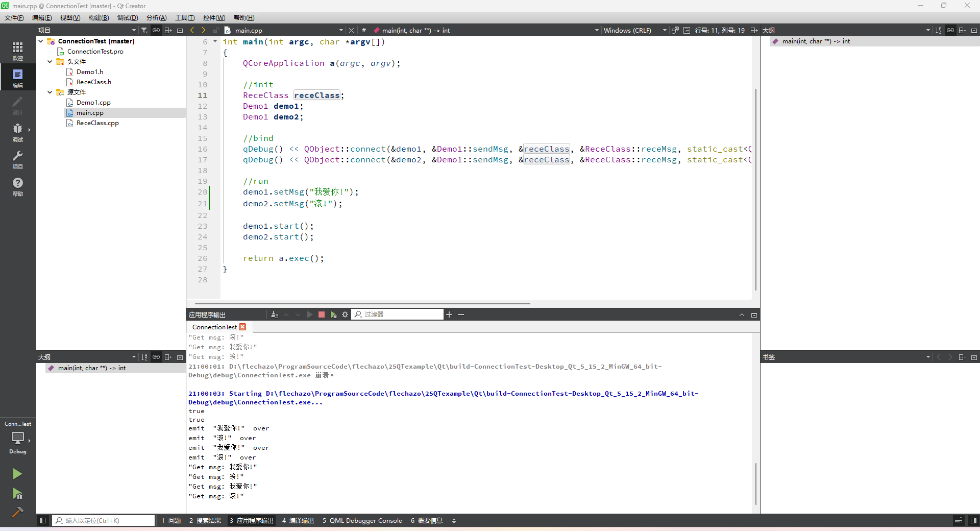Start debugging with the Debug run icon

point(17,494)
